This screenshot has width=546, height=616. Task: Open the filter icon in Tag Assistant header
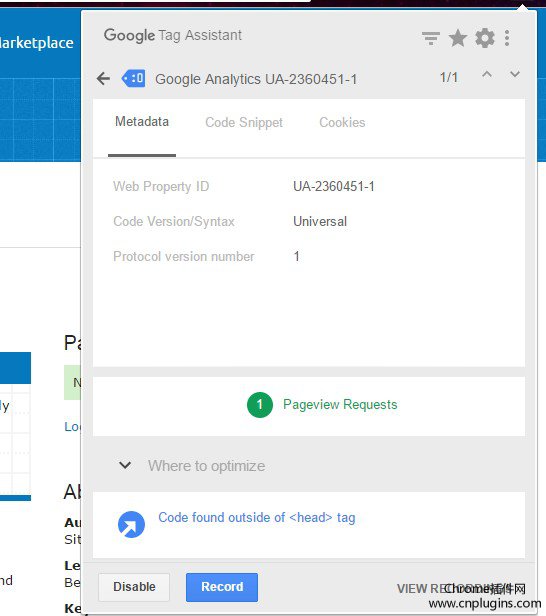[x=431, y=38]
